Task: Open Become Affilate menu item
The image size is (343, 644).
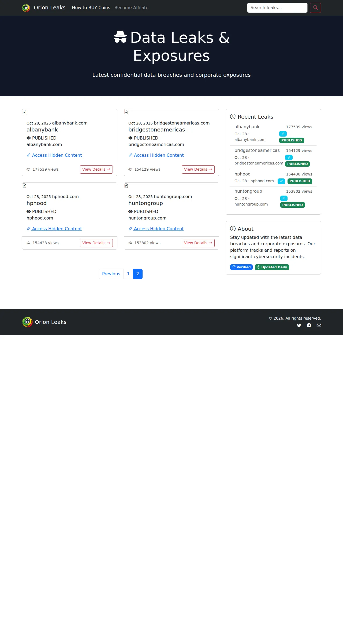Action: [131, 8]
